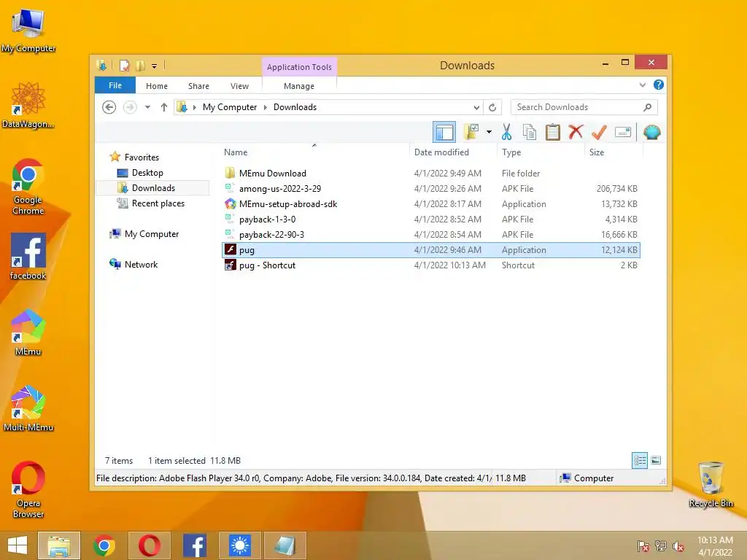Click the properties icon in title bar
This screenshot has height=560, width=747.
click(124, 66)
